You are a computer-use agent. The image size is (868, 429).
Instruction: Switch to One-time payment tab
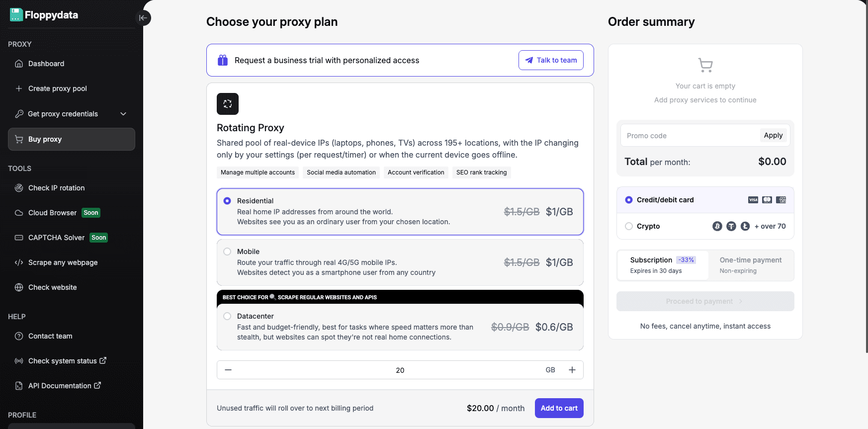(x=751, y=265)
